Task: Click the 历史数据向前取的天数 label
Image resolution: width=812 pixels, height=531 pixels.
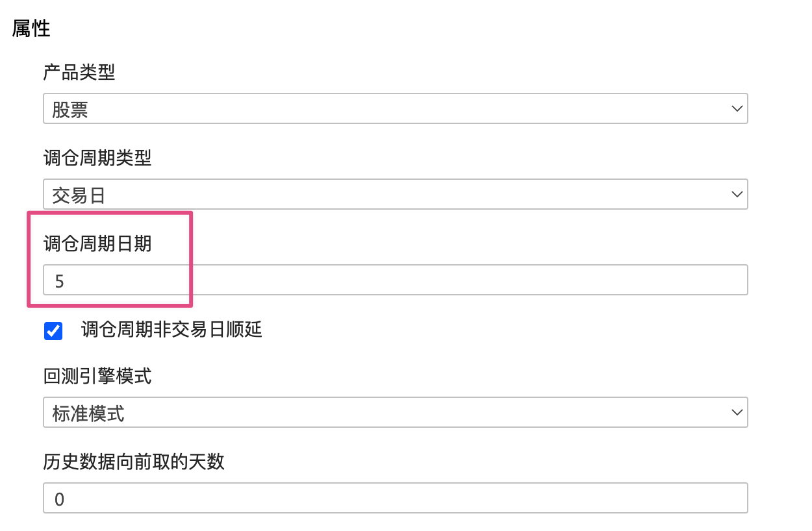Action: 134,462
